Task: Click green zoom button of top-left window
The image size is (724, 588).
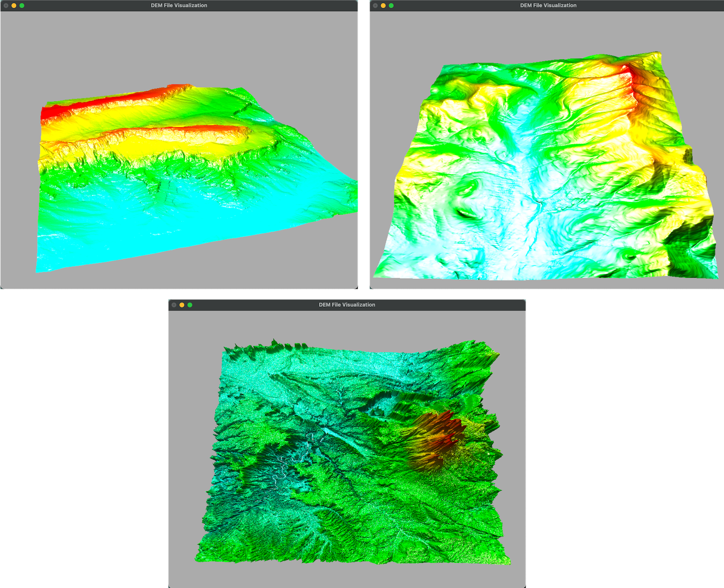Action: pyautogui.click(x=22, y=5)
